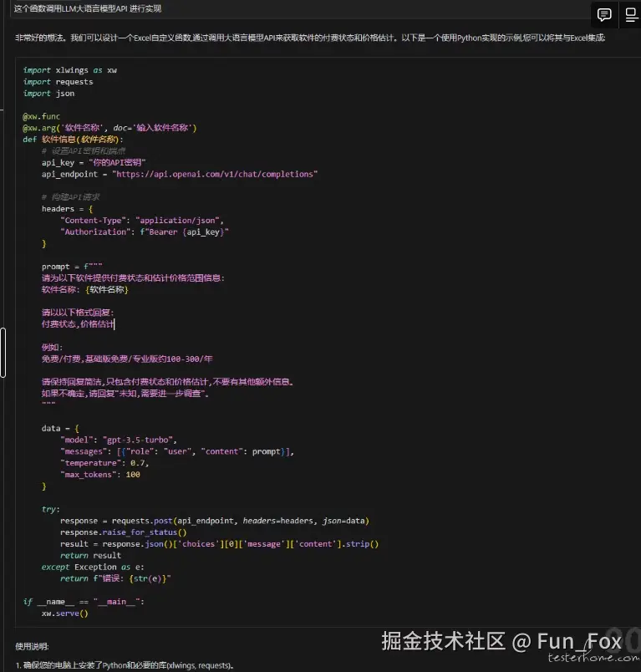
Task: Click the prompt line '例如:'
Action: (x=52, y=348)
